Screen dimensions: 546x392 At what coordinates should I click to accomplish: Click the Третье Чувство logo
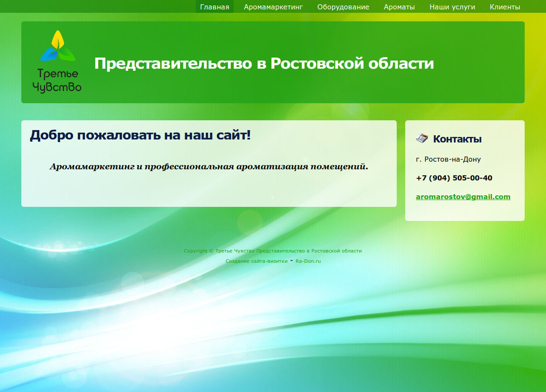(x=57, y=62)
